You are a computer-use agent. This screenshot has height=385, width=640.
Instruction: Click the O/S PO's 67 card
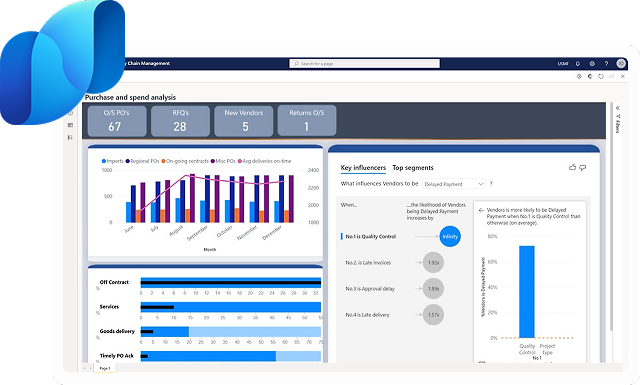point(117,121)
